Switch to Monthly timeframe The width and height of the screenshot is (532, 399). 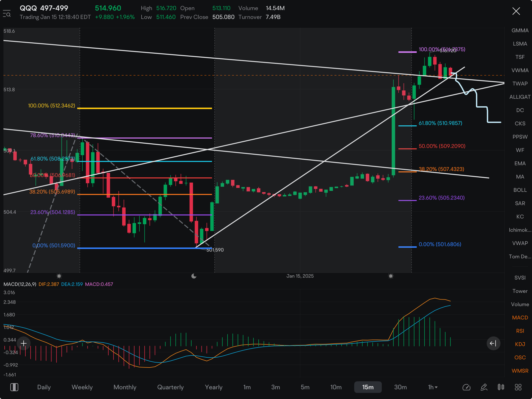point(125,387)
